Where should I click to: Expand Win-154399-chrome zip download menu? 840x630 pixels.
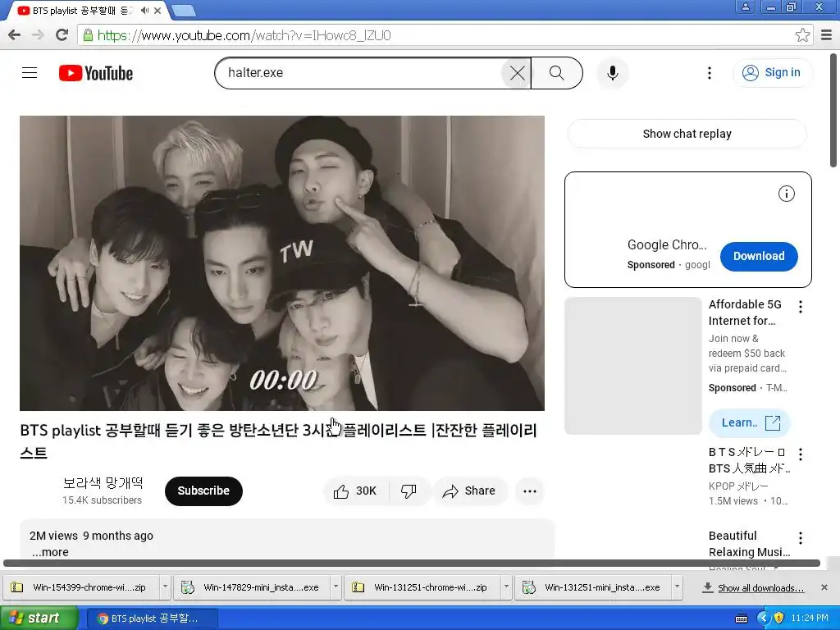click(x=164, y=587)
